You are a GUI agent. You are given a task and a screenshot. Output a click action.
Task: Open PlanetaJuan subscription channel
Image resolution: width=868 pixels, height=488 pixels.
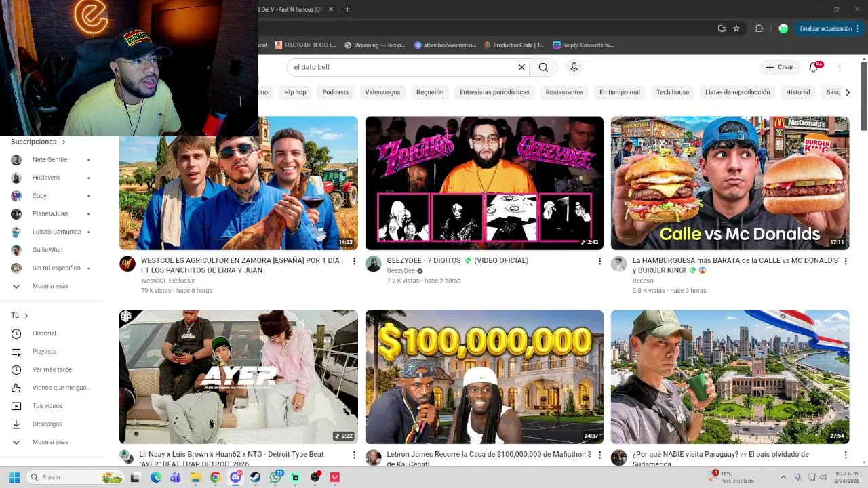tap(52, 214)
